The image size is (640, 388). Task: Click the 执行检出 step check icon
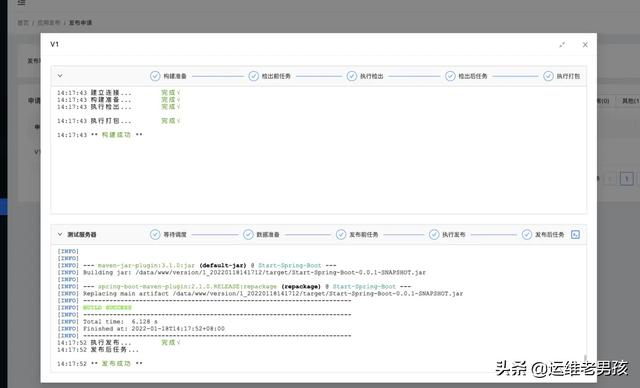point(352,76)
